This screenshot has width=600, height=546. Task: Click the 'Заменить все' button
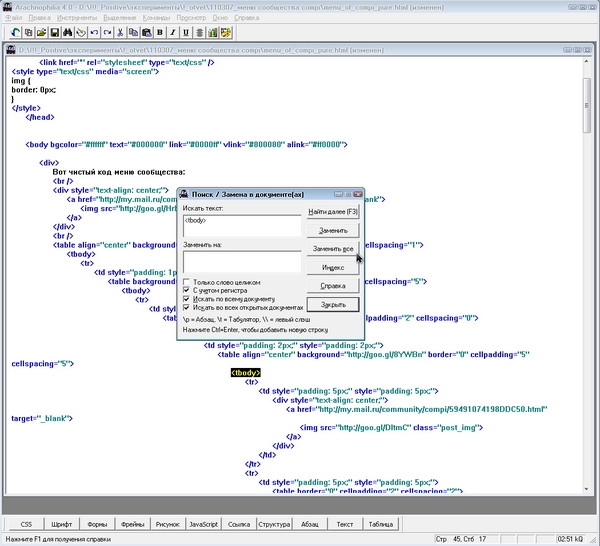[333, 249]
